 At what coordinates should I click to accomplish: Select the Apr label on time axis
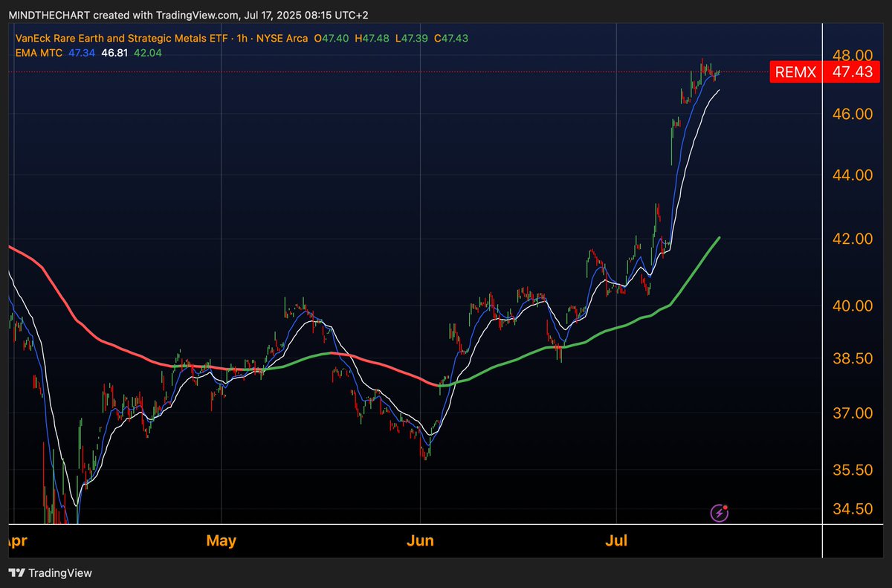pyautogui.click(x=17, y=540)
